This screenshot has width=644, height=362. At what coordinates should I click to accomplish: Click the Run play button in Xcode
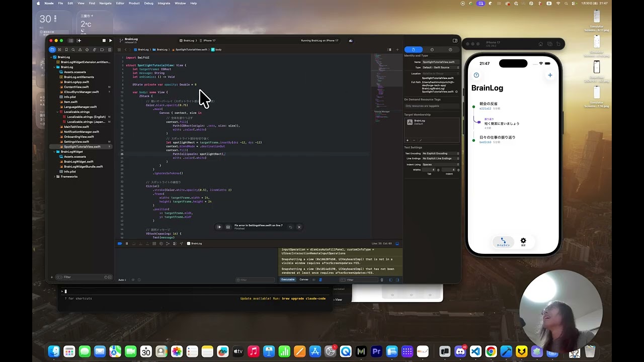pos(111,41)
